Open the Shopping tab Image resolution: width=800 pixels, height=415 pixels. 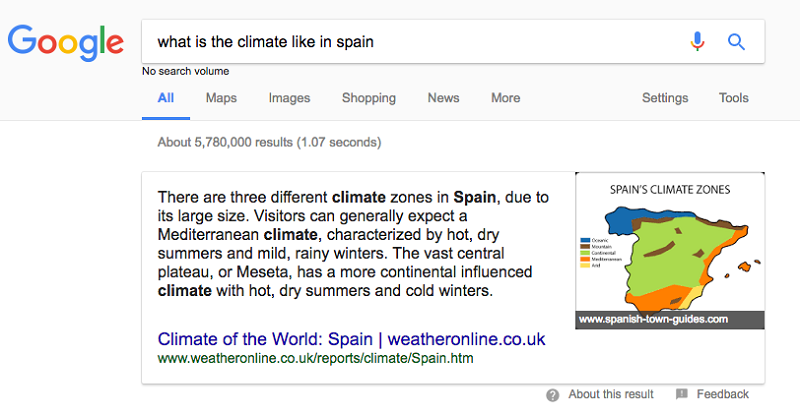click(x=369, y=98)
